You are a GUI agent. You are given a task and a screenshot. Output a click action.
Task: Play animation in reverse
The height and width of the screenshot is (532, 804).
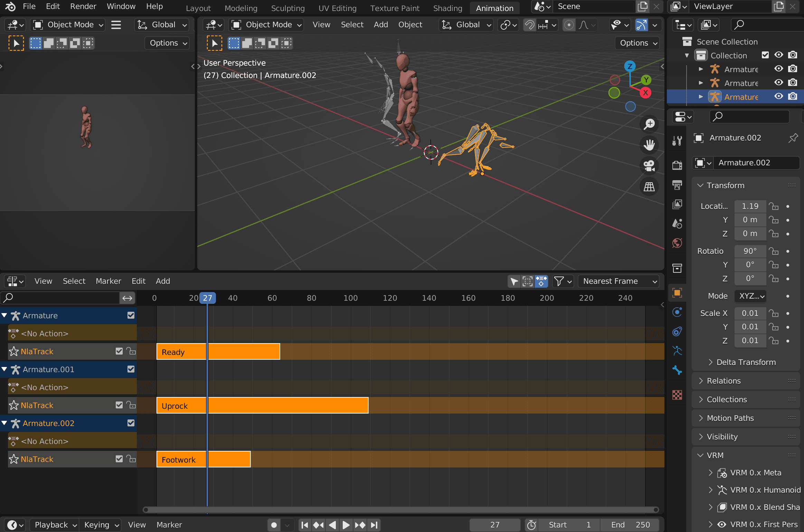tap(332, 525)
